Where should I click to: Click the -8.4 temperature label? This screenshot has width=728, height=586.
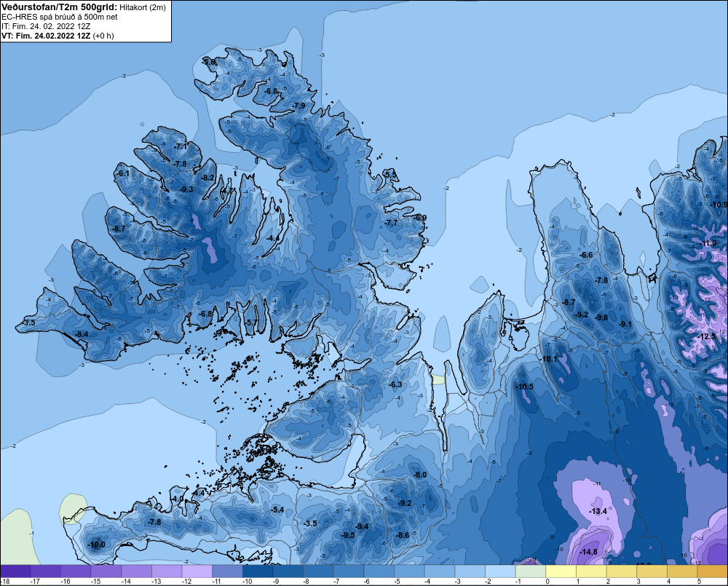82,334
